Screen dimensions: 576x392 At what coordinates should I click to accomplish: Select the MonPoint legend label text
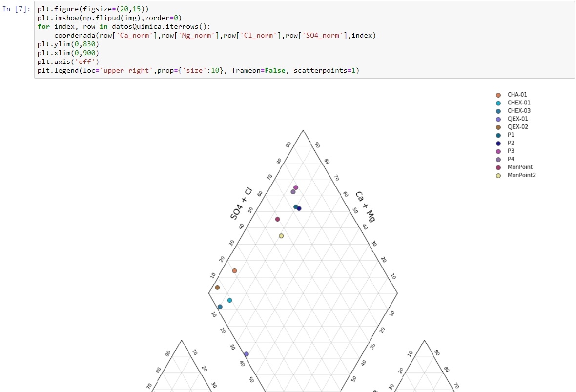520,167
